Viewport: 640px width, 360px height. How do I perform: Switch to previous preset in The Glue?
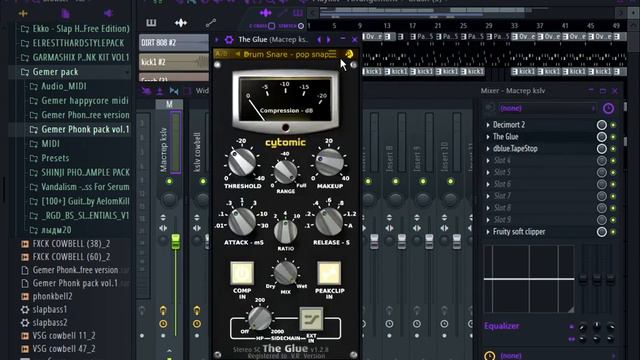(319, 40)
